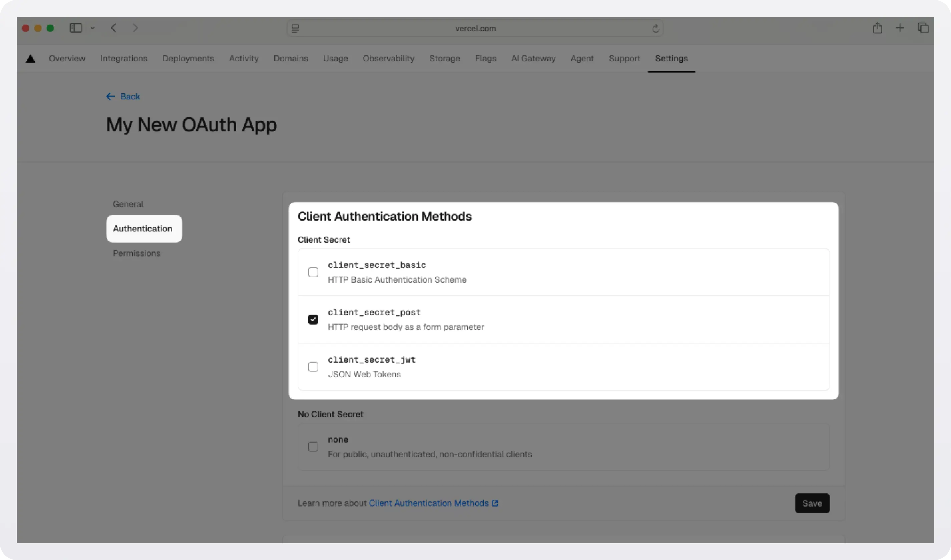
Task: Click the external link icon after Client Authentication Methods
Action: point(496,503)
